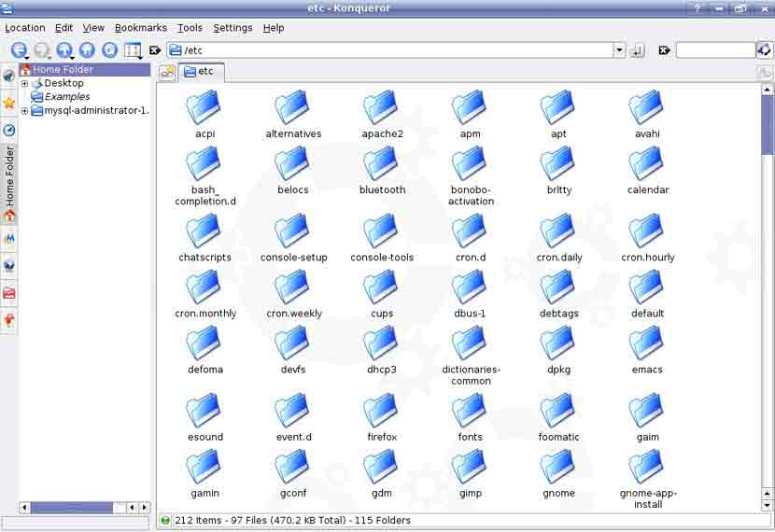Click the search input field at top right

715,50
